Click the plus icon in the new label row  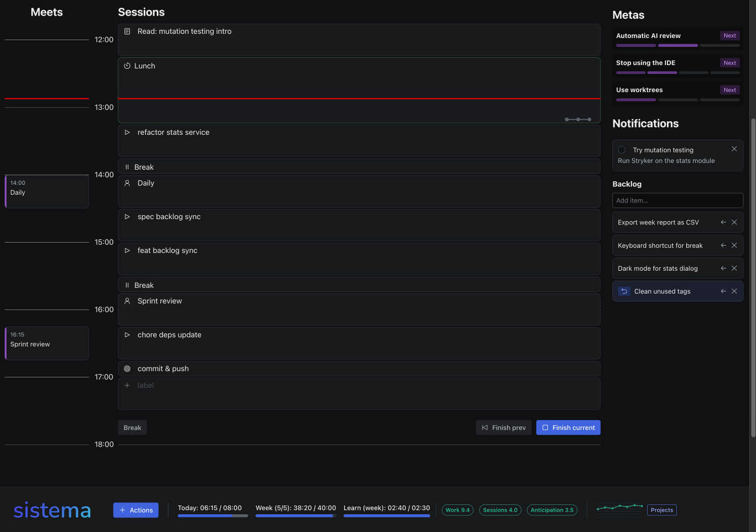click(x=127, y=386)
